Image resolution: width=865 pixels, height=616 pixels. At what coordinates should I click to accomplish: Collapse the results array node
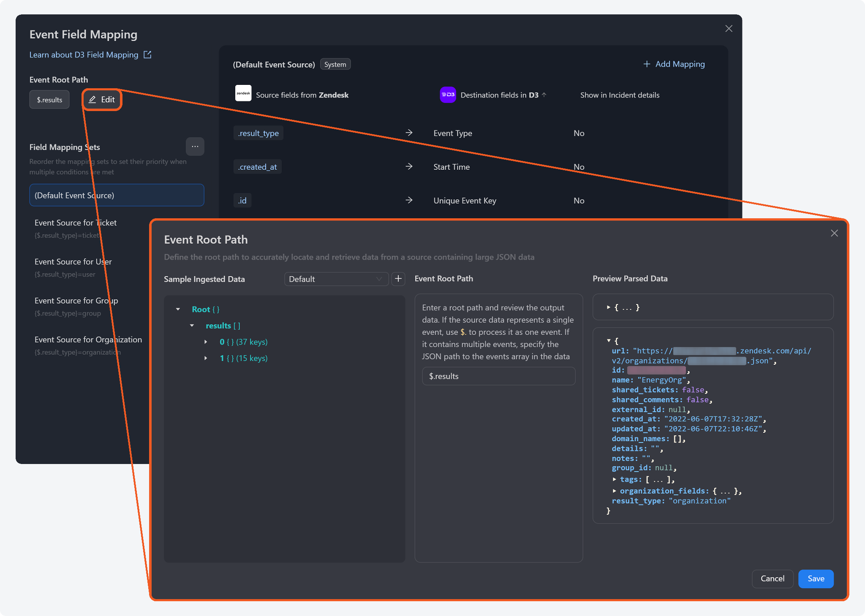click(192, 326)
